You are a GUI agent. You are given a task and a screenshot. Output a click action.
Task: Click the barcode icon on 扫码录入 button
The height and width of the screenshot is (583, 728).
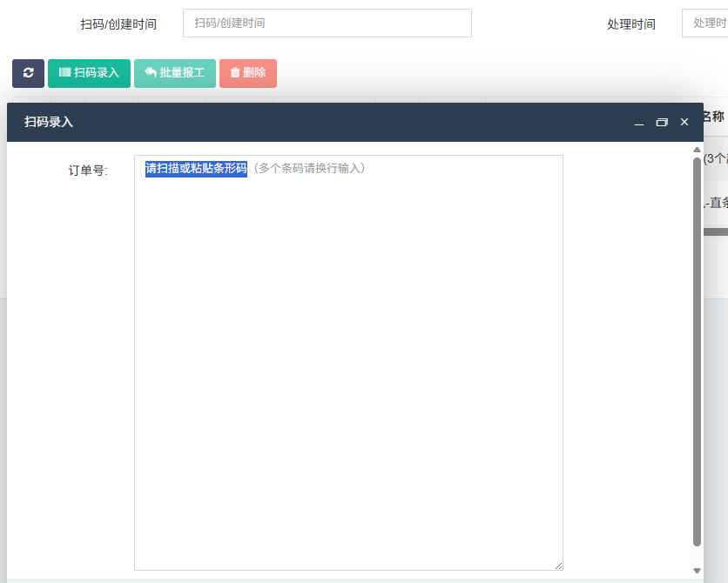point(65,72)
